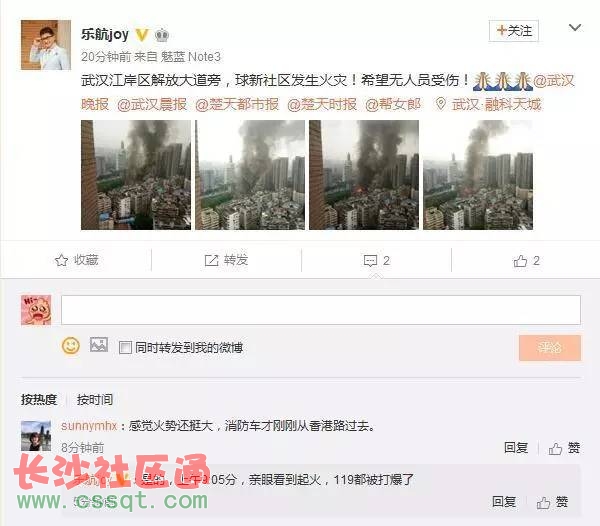Open the emoji smiley picker

(71, 346)
